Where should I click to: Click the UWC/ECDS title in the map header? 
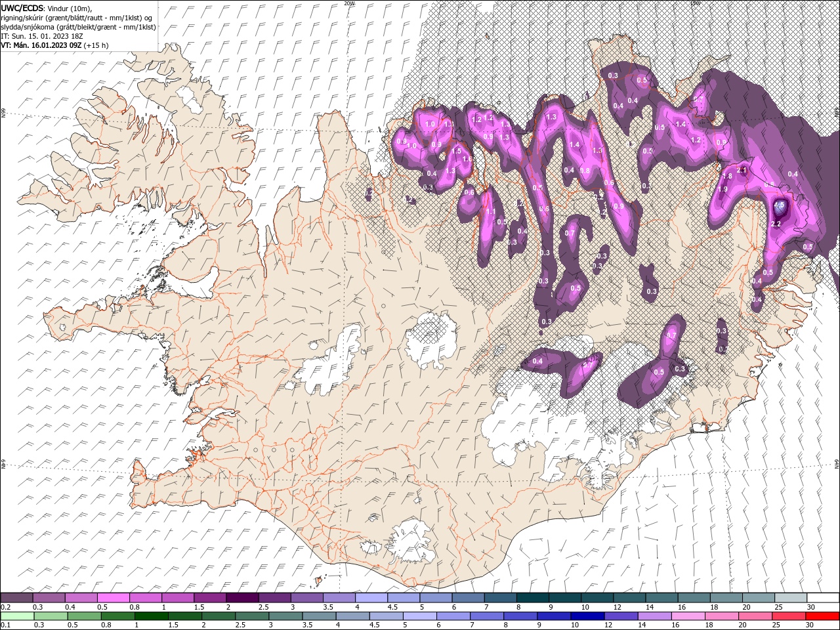22,7
